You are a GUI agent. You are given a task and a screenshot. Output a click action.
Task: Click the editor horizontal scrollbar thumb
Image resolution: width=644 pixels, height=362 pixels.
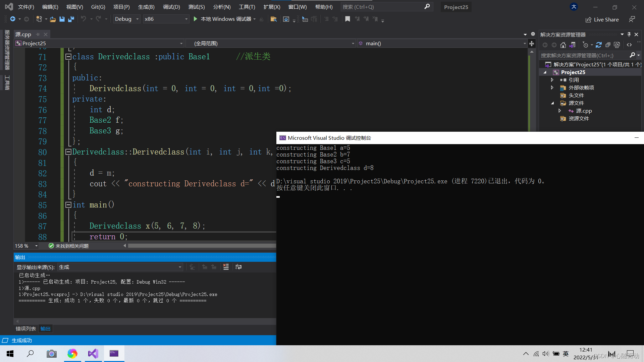pyautogui.click(x=202, y=246)
